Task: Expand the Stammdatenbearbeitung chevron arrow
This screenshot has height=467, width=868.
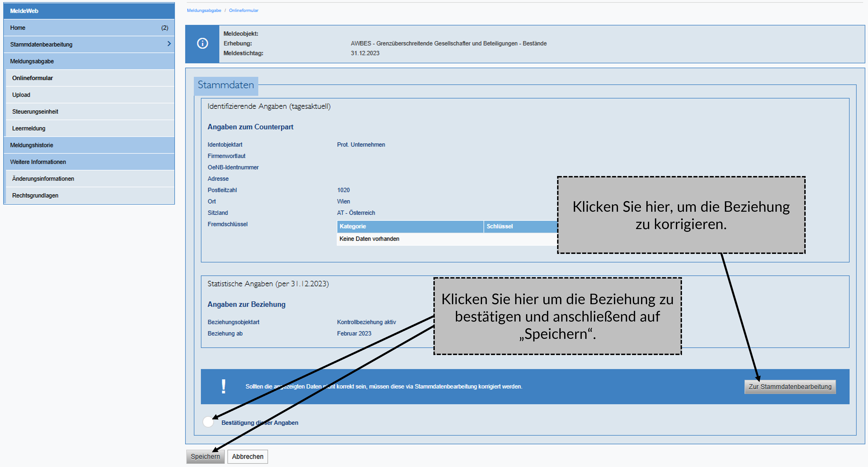Action: point(169,44)
